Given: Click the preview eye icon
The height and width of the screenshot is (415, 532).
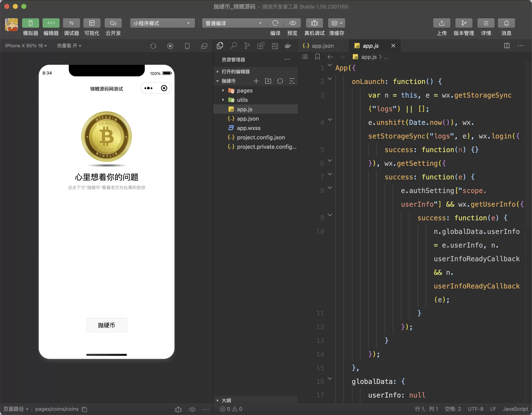Looking at the screenshot, I should (293, 23).
